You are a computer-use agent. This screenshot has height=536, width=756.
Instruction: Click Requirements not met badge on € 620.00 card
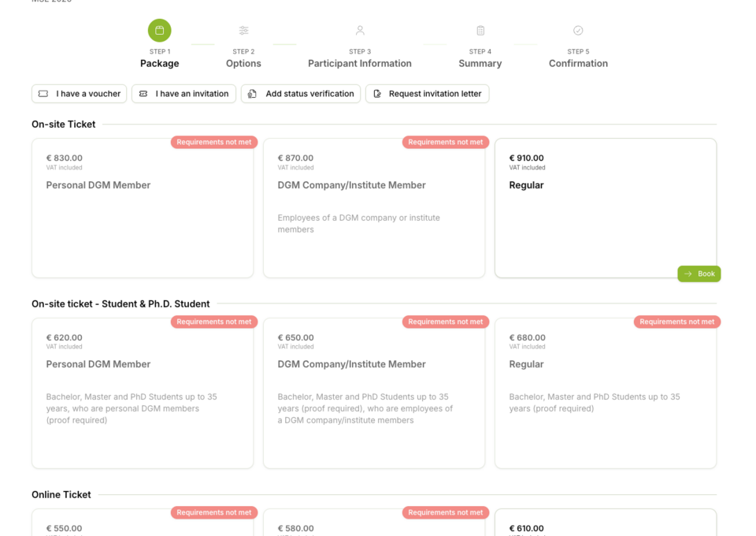tap(214, 322)
